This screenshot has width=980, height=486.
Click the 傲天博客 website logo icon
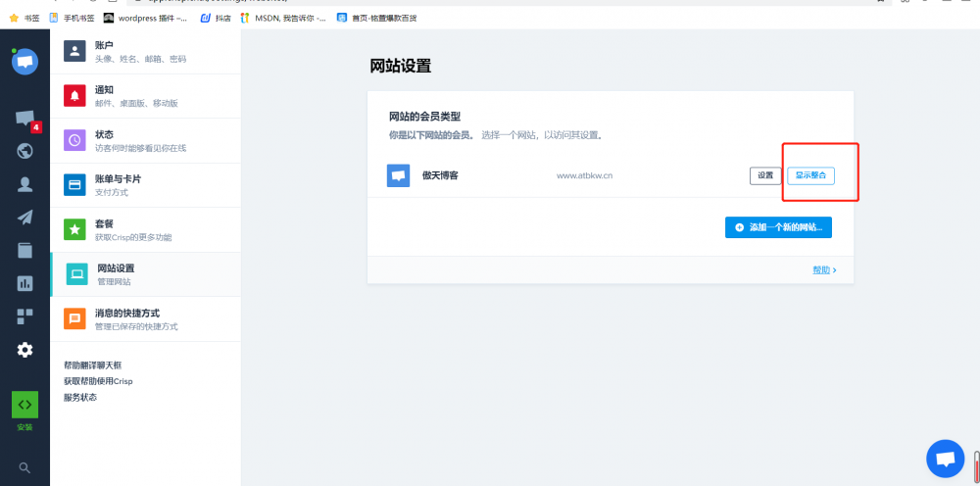(398, 175)
